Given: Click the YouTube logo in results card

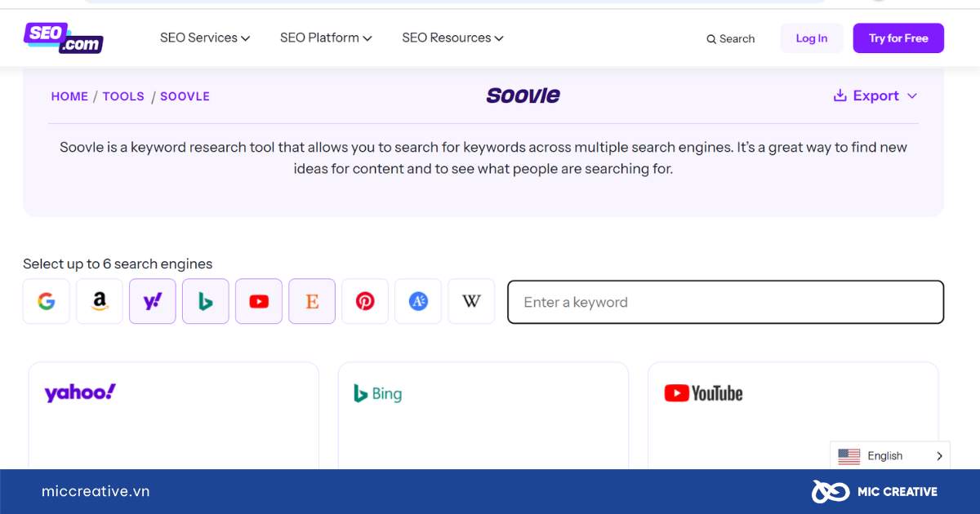Looking at the screenshot, I should [703, 393].
